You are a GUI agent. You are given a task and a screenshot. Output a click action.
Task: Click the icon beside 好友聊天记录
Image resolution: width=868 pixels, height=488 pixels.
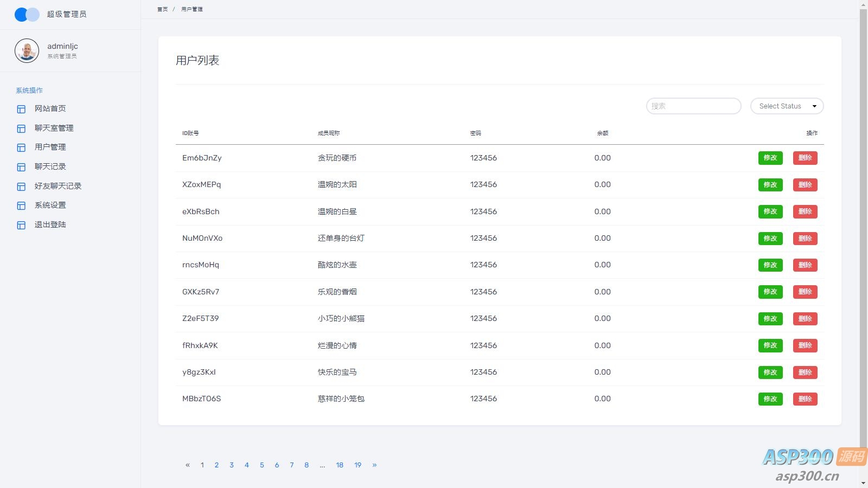coord(21,187)
